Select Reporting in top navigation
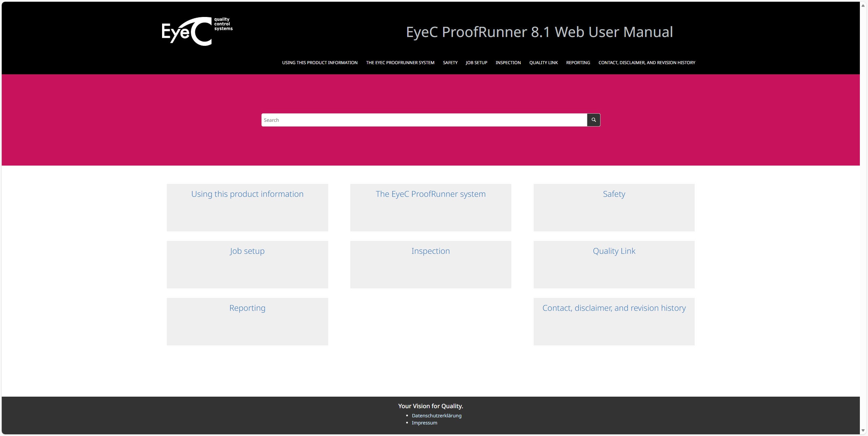Viewport: 868px width, 436px height. tap(578, 63)
